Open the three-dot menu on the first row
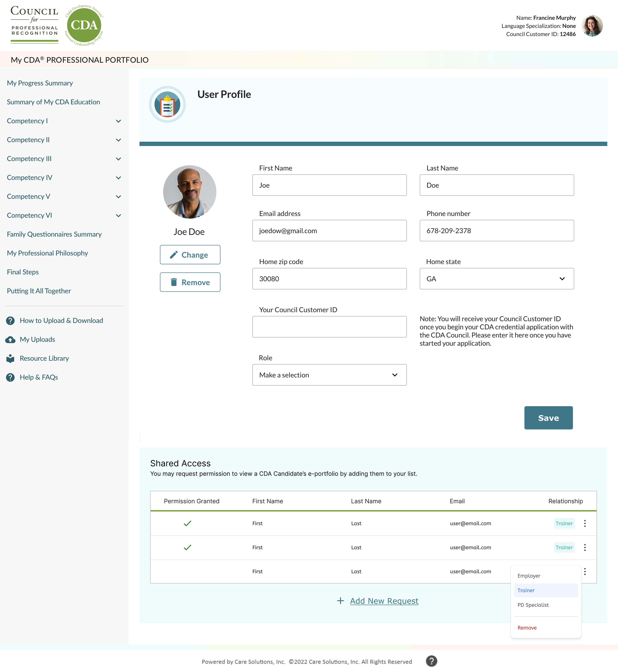Image resolution: width=618 pixels, height=672 pixels. [585, 523]
